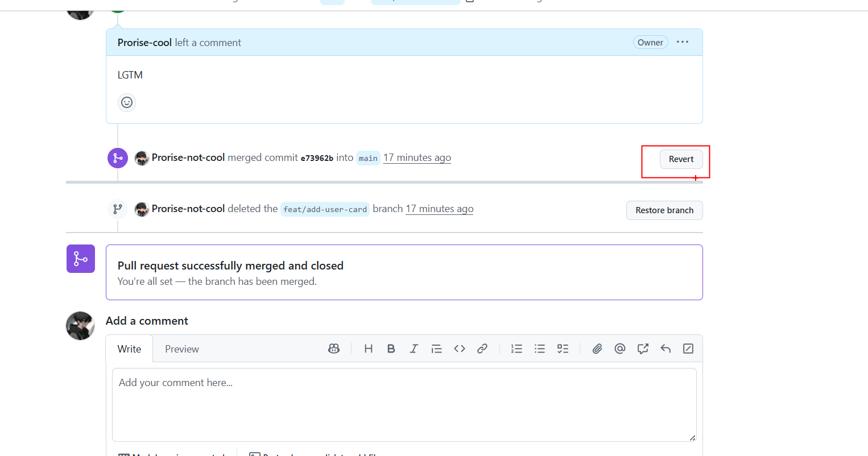Insert a quote block

tap(437, 349)
